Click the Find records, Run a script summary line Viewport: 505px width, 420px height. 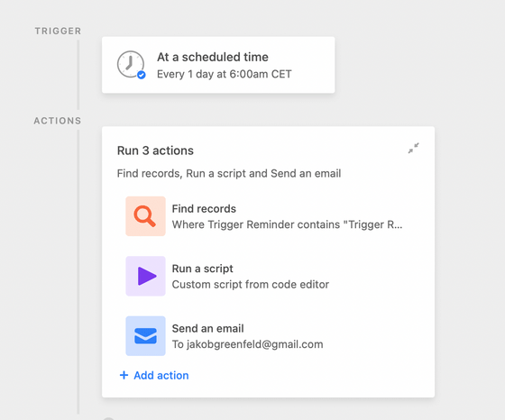(229, 173)
